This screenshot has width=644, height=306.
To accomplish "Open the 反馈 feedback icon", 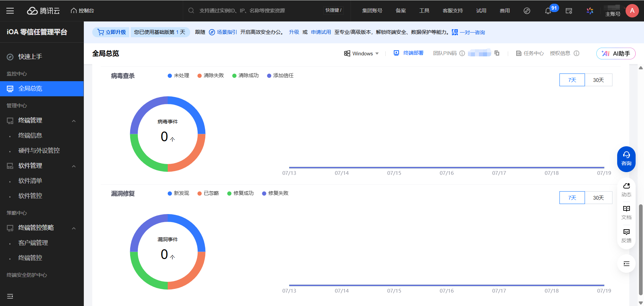I will [626, 232].
